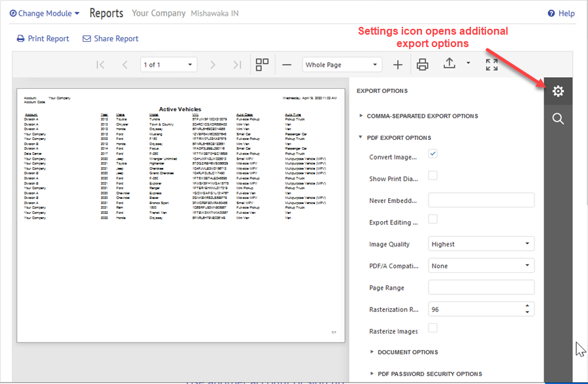Go to previous page of report

pyautogui.click(x=125, y=65)
